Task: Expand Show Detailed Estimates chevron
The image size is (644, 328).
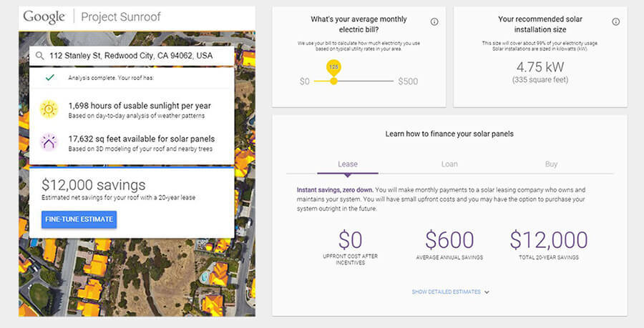Action: (487, 292)
